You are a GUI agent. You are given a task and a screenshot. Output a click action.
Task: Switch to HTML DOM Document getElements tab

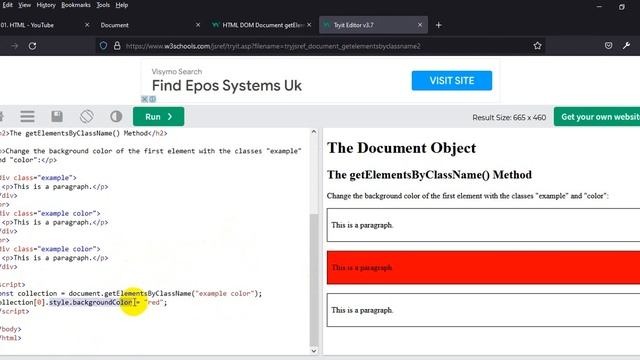tap(258, 25)
